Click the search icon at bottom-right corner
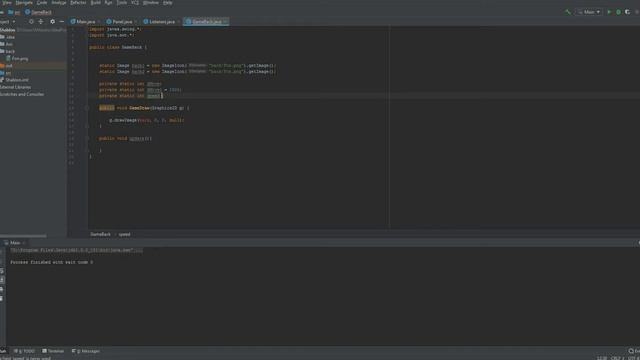 coord(631,351)
